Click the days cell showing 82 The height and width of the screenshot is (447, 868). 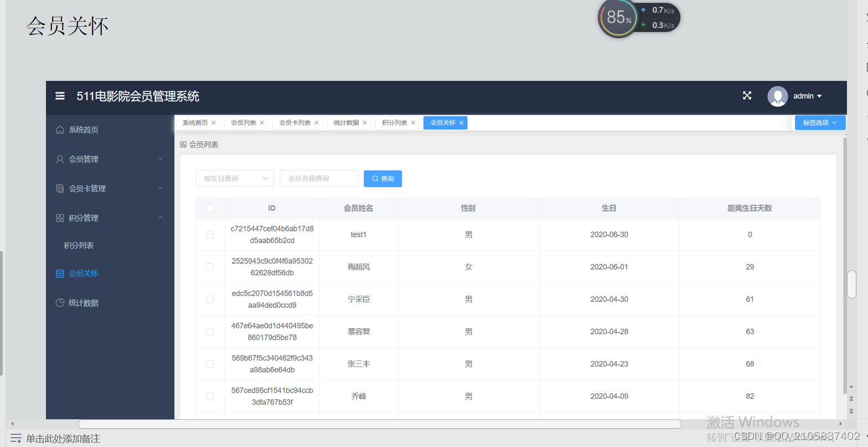750,396
